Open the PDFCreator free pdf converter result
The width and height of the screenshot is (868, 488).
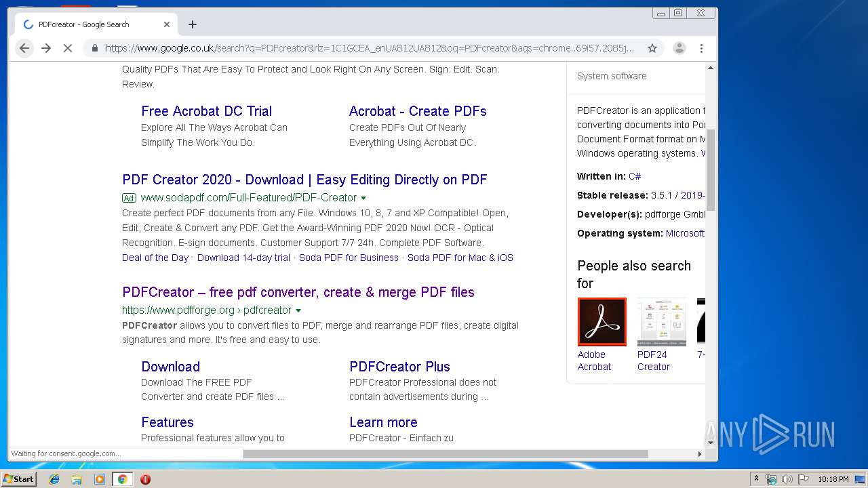[x=298, y=292]
